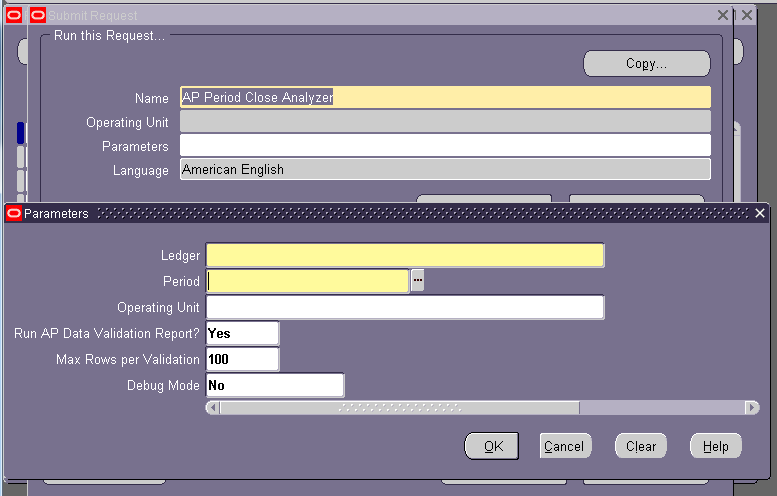The width and height of the screenshot is (777, 496).
Task: Click the Operating Unit field in Submit Request
Action: pyautogui.click(x=445, y=121)
